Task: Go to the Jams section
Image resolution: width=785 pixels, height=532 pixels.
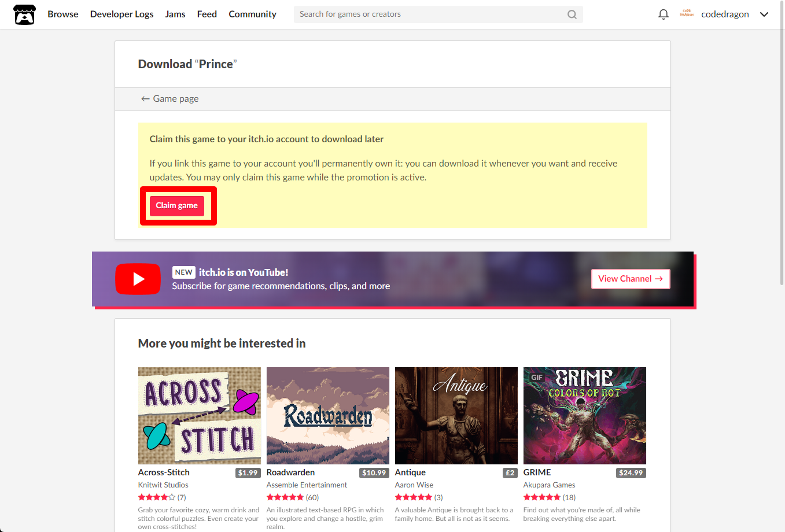Action: pyautogui.click(x=175, y=14)
